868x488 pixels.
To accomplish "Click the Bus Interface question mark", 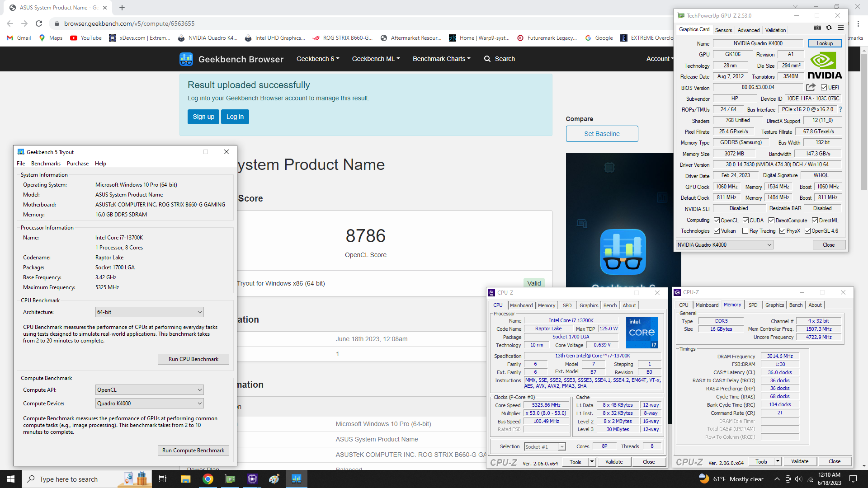I will pyautogui.click(x=840, y=109).
